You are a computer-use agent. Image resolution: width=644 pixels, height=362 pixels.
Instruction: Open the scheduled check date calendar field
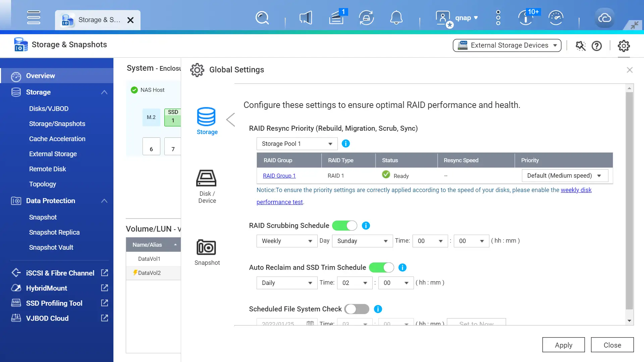(x=310, y=322)
